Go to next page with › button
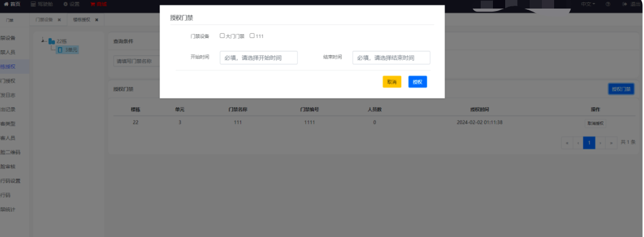Image resolution: width=644 pixels, height=237 pixels. tap(601, 143)
